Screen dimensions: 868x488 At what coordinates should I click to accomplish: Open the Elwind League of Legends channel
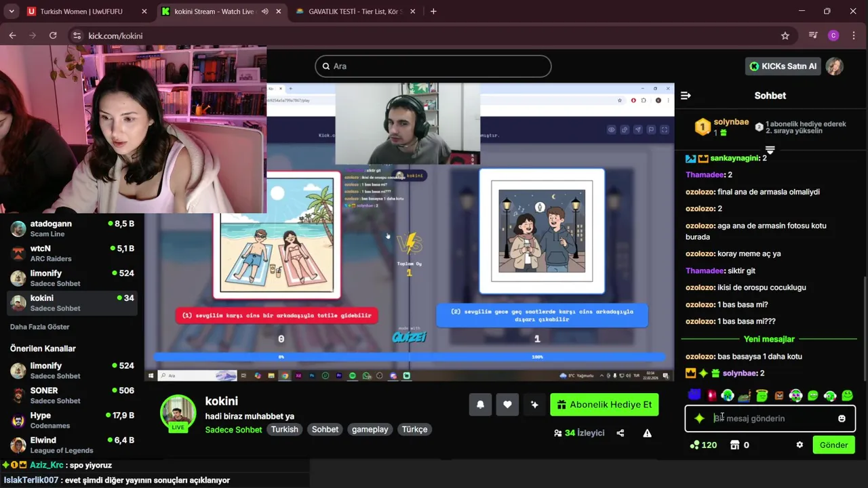pyautogui.click(x=72, y=445)
